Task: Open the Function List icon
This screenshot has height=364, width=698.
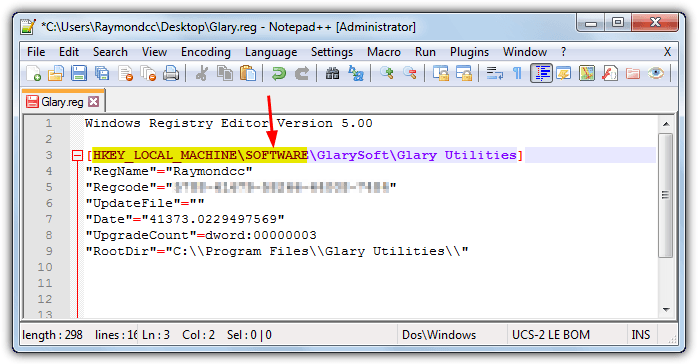Action: (x=610, y=73)
